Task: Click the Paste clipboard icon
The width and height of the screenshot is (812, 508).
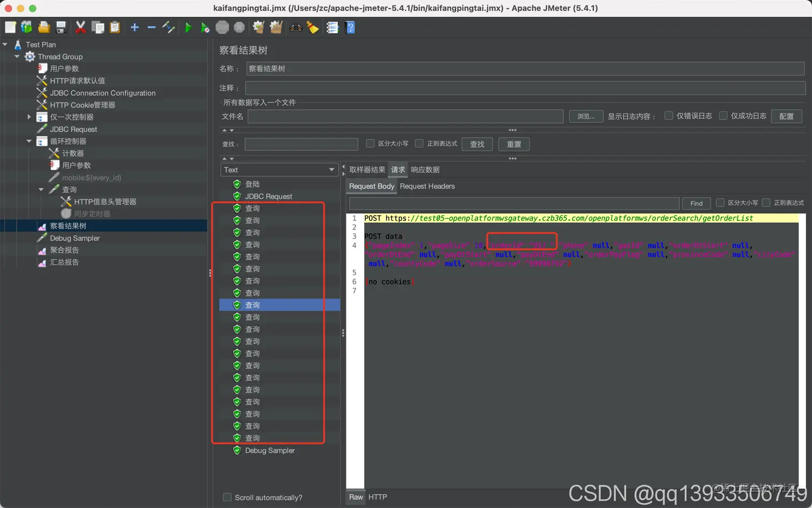Action: point(114,27)
